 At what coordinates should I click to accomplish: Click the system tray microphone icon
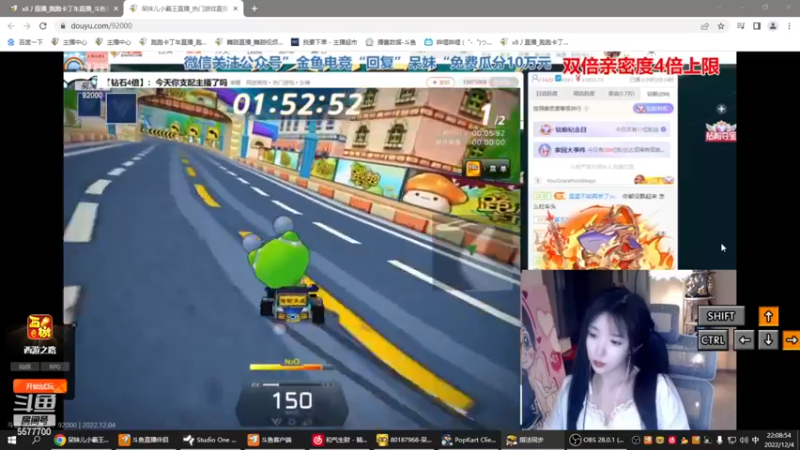pos(719,440)
